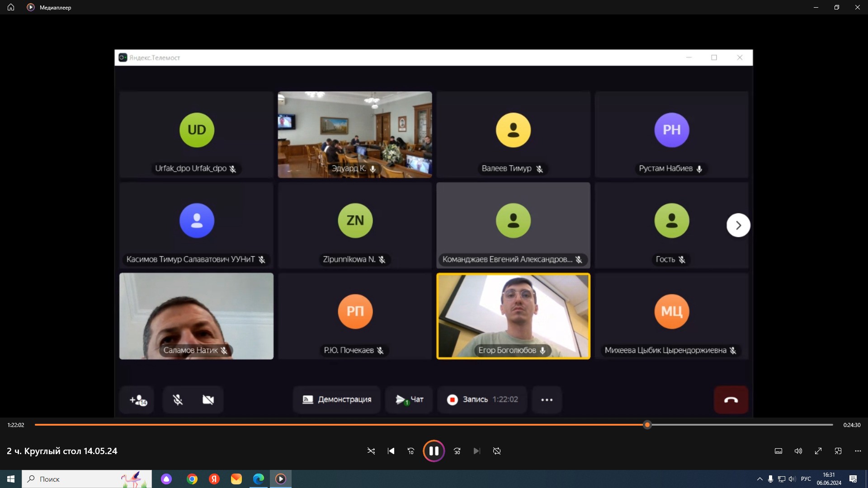Click the playback seek bar handle

[647, 425]
